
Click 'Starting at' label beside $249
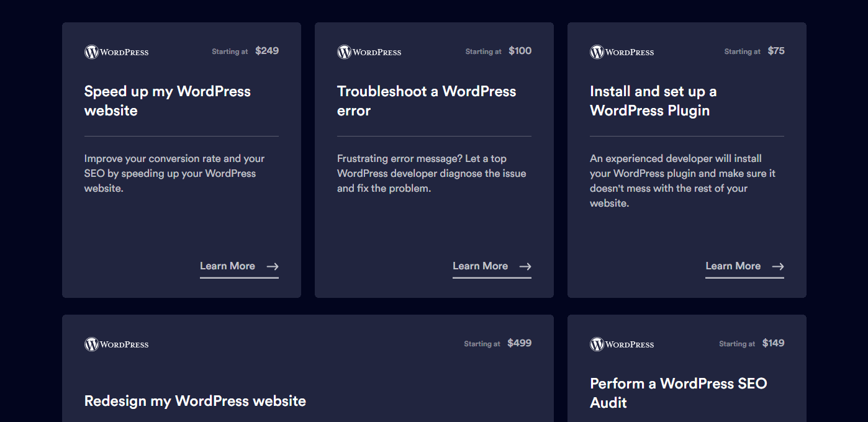tap(230, 52)
